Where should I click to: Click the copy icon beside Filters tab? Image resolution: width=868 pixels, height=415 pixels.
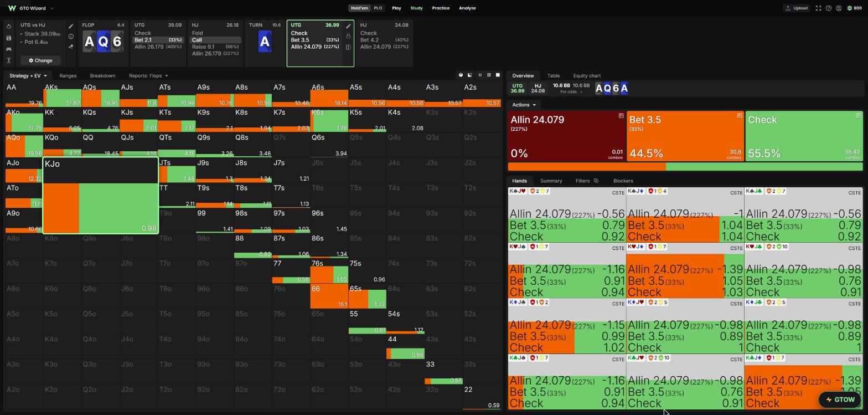pyautogui.click(x=596, y=181)
